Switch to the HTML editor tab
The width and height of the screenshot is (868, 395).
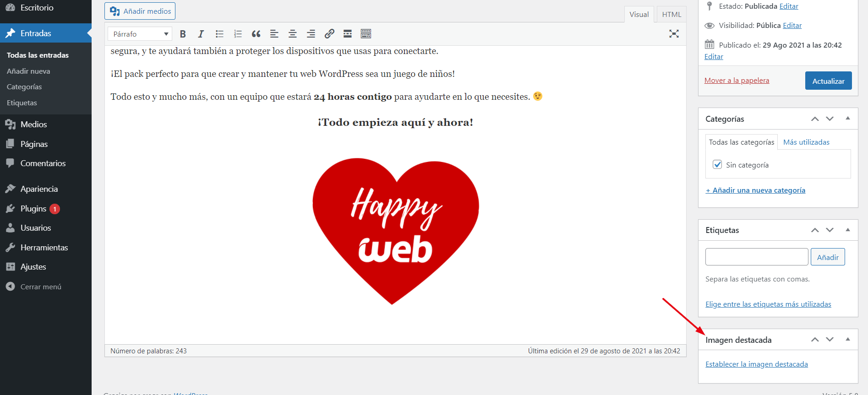coord(671,14)
